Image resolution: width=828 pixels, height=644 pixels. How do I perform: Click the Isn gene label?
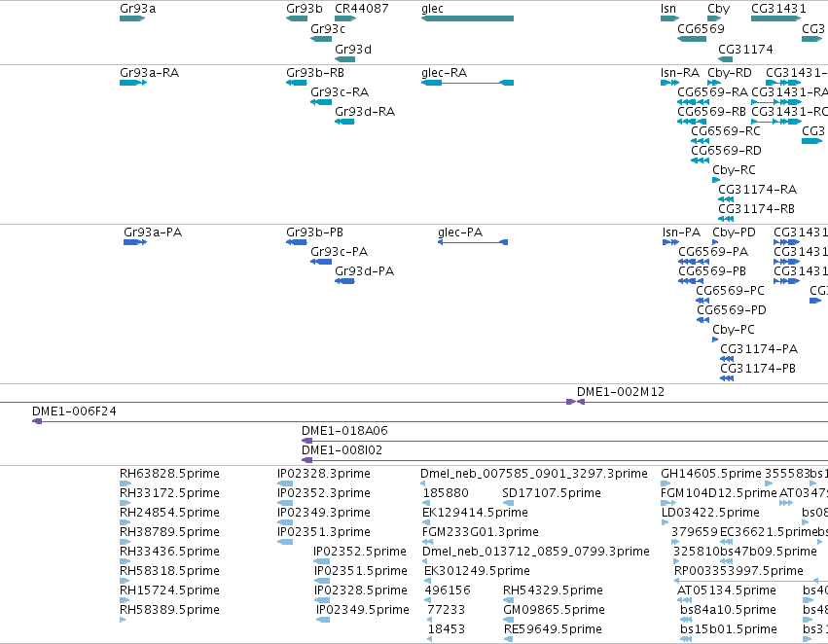[x=668, y=9]
